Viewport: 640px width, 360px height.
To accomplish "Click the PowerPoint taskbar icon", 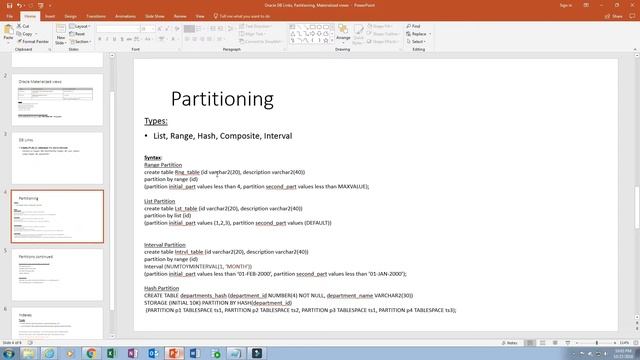I will click(x=174, y=353).
